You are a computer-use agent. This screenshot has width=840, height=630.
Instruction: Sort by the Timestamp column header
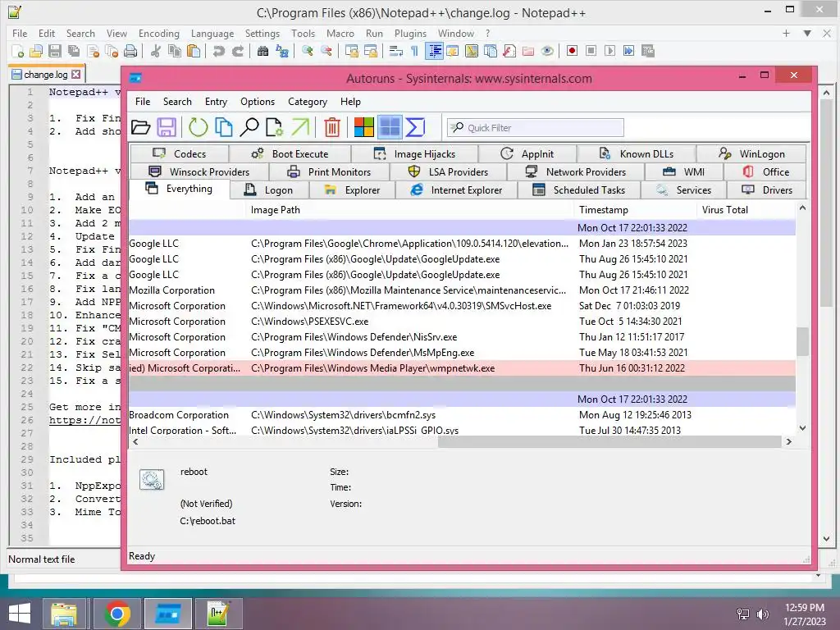point(636,210)
